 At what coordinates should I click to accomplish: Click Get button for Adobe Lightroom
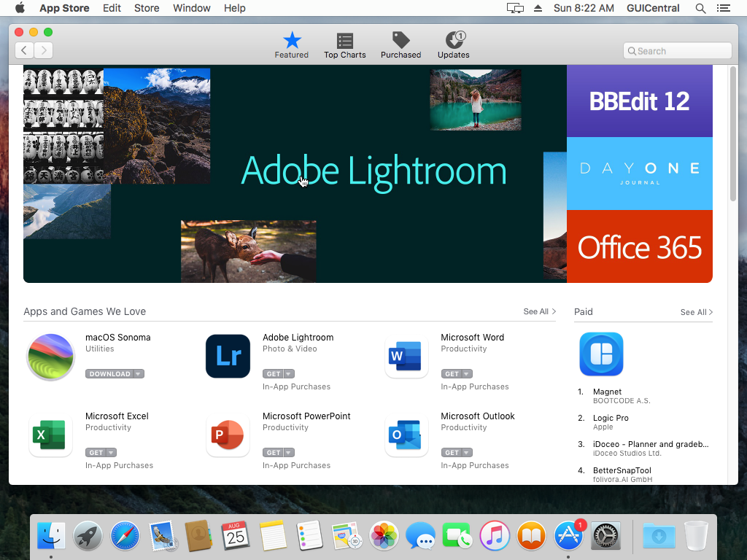[x=274, y=374]
